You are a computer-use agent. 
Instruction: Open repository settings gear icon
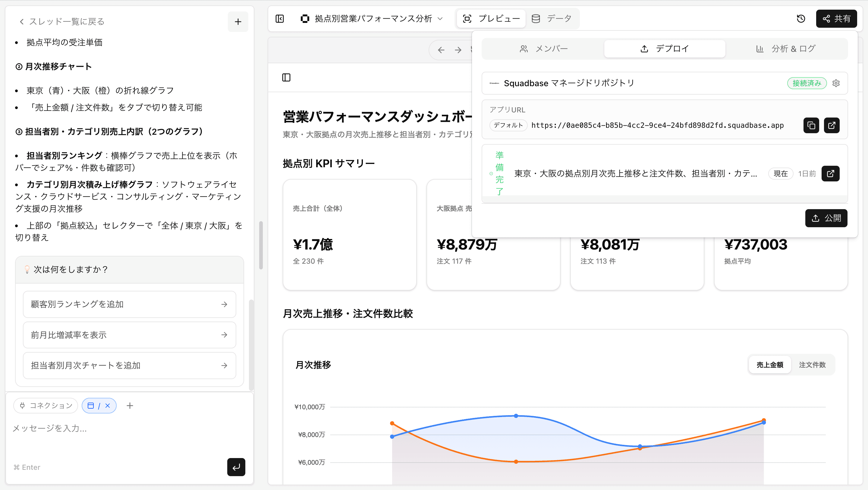click(836, 83)
